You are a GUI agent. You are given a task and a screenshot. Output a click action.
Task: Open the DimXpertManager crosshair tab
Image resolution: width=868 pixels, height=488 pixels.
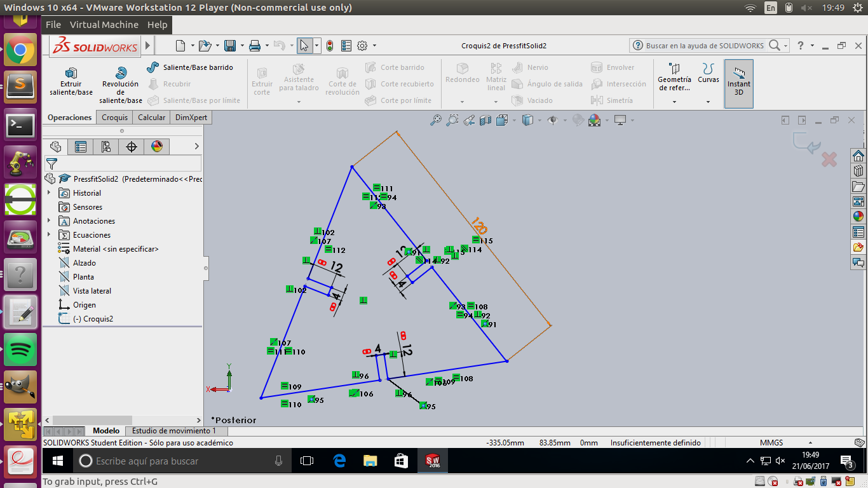pos(132,147)
